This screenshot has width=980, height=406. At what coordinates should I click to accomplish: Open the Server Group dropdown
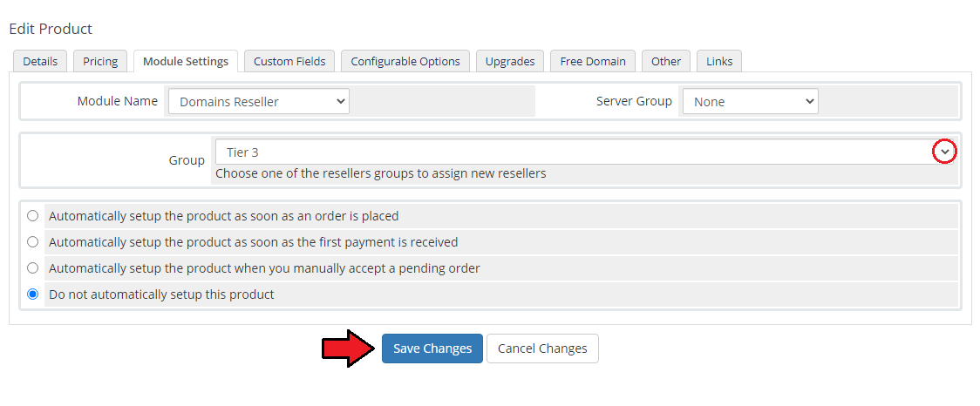pyautogui.click(x=749, y=101)
